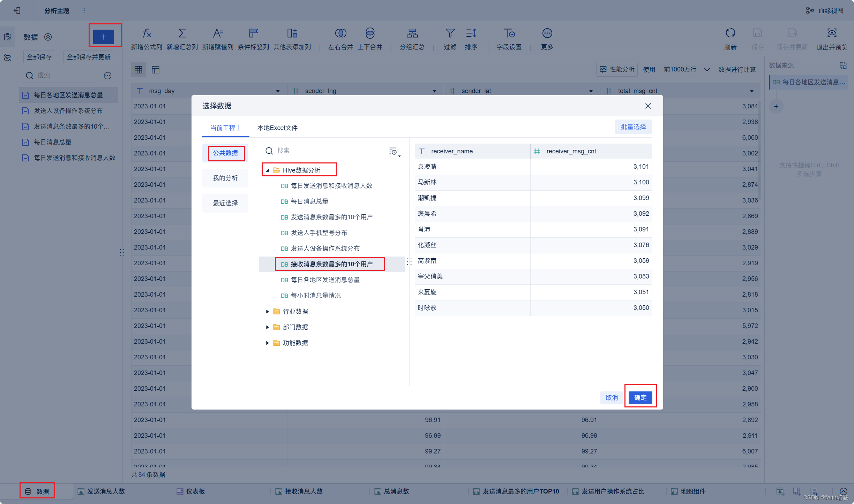Viewport: 854px width, 504px height.
Task: Expand the 部门数据 folder
Action: click(268, 327)
